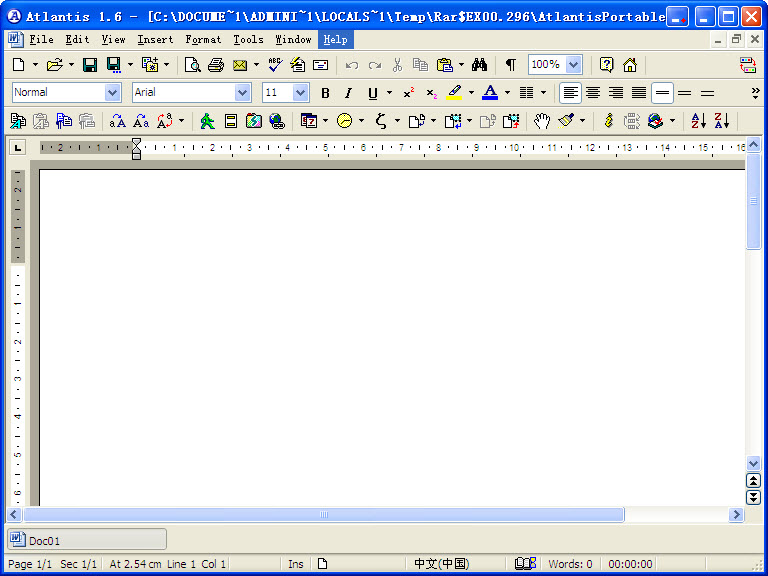The height and width of the screenshot is (576, 768).
Task: Run the ABC spell check
Action: pos(275,65)
